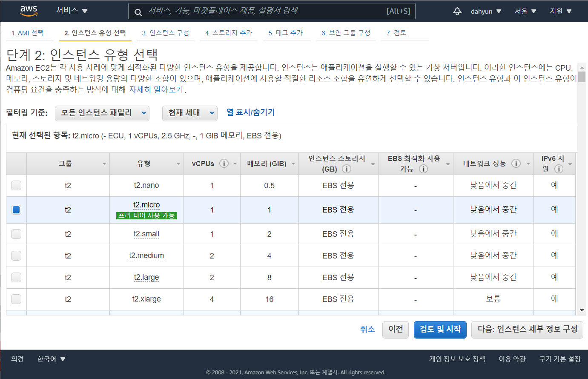Sort by the 그룹 column arrow
Screen dimensions: 588x379
tap(104, 164)
